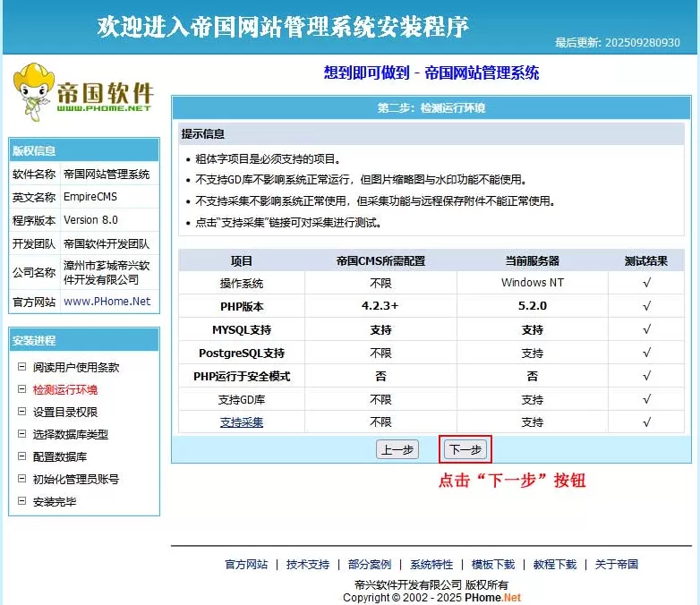
Task: Open the 模板下载 footer link
Action: click(493, 565)
